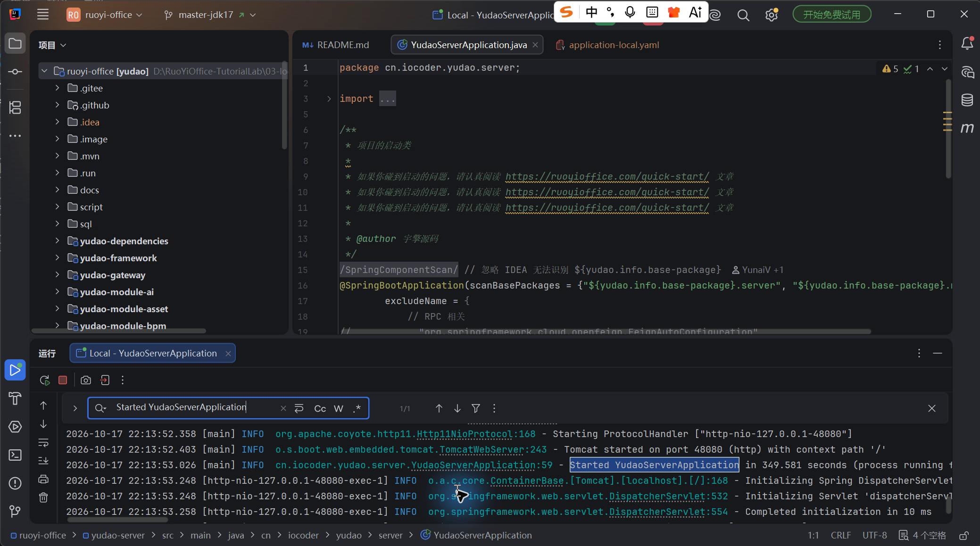Open the Problems tool window icon
Image resolution: width=980 pixels, height=546 pixels.
click(x=15, y=483)
